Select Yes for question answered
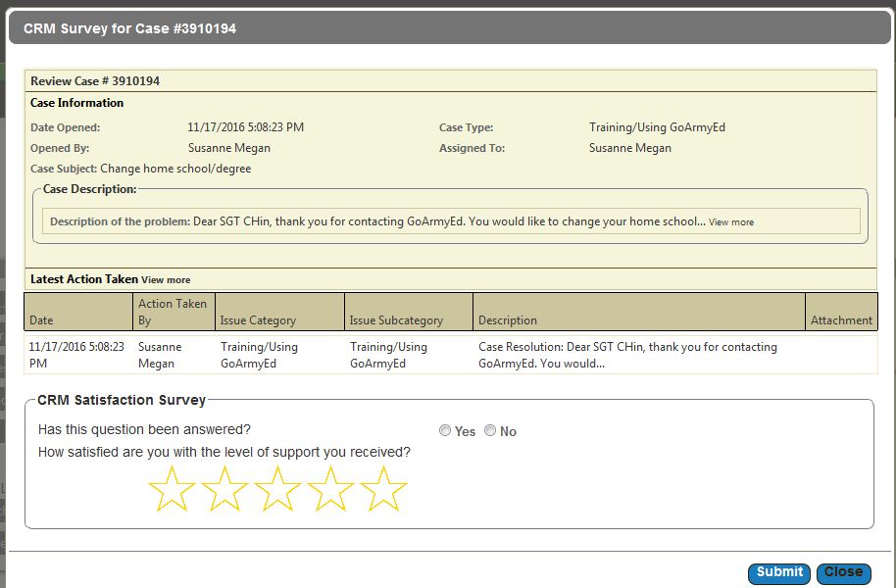Image resolution: width=896 pixels, height=588 pixels. [445, 430]
